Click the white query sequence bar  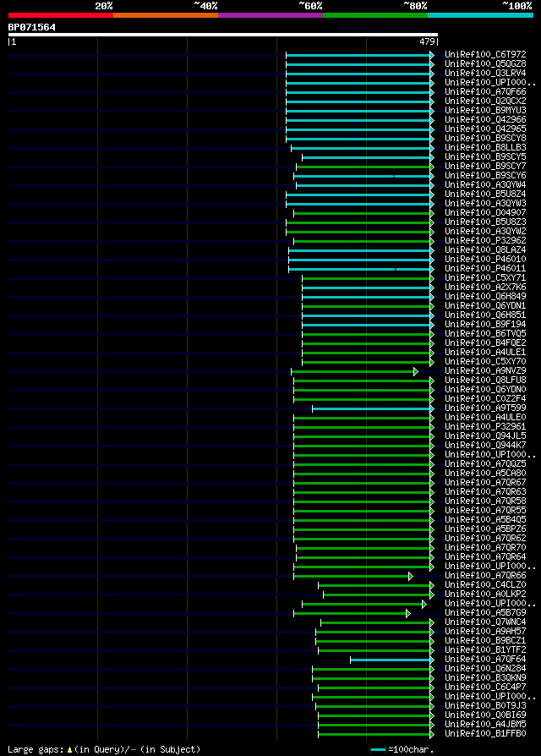(222, 35)
